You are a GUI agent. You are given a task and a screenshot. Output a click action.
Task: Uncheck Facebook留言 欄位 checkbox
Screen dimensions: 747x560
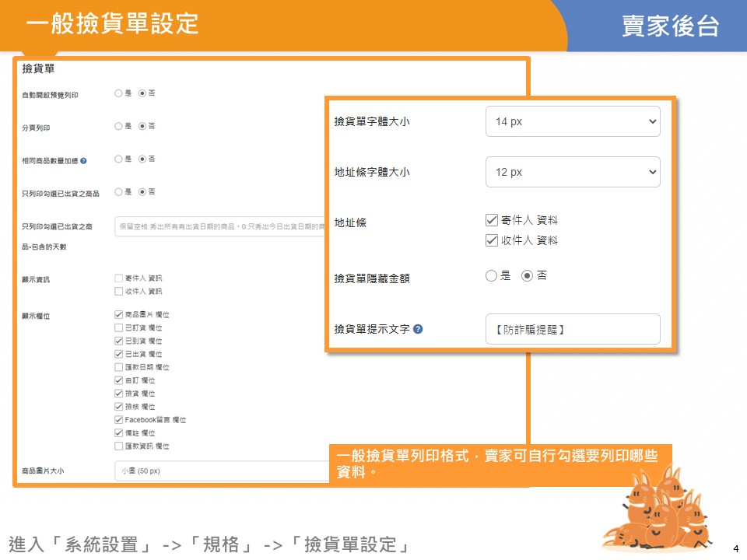118,420
